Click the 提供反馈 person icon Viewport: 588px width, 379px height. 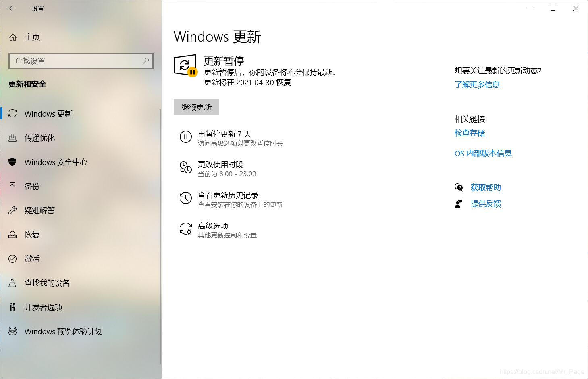459,204
